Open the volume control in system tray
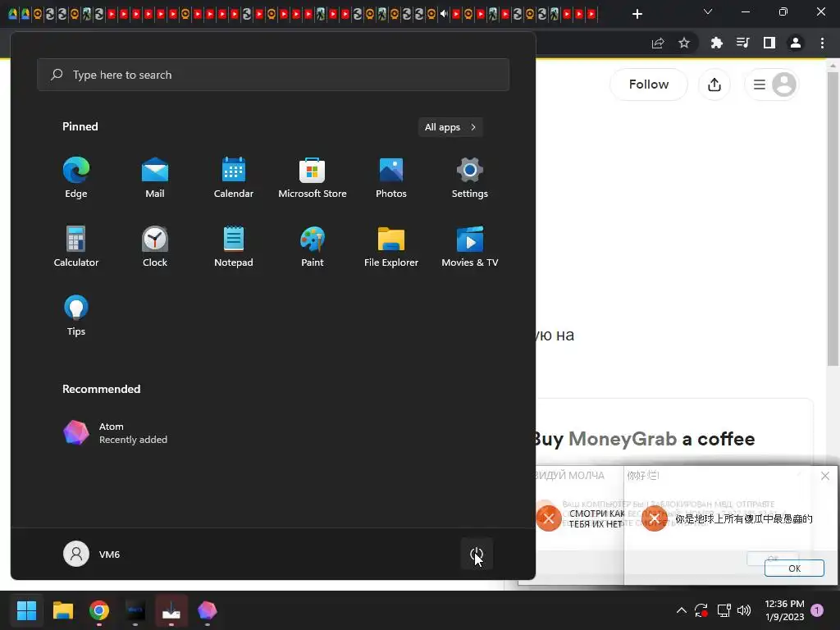This screenshot has width=840, height=630. [744, 610]
